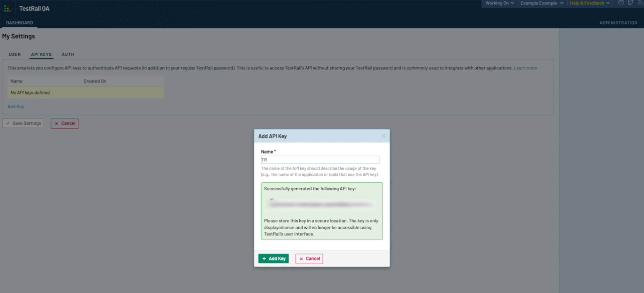Click the blurred generated API key
Screen dimensions: 644x293
click(x=321, y=204)
